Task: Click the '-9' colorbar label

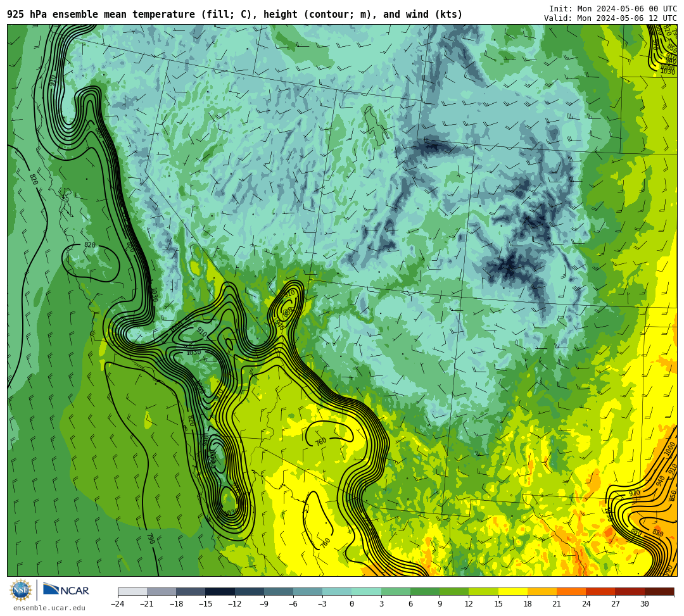Action: [264, 604]
